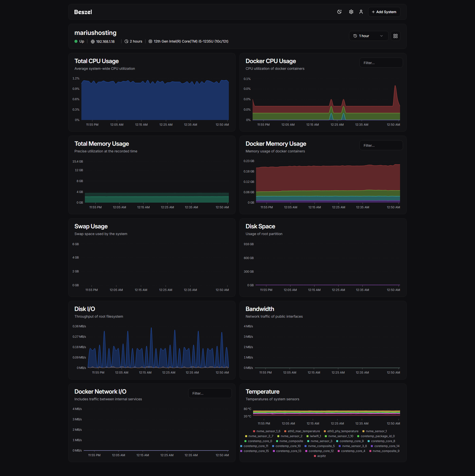Switch chart layout with the grid icon

click(x=395, y=36)
